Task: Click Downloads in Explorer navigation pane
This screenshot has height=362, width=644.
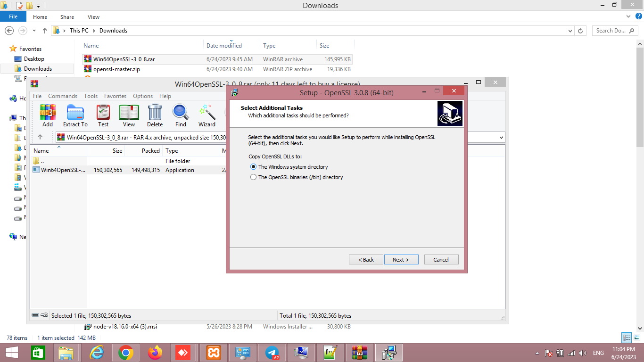Action: [38, 69]
